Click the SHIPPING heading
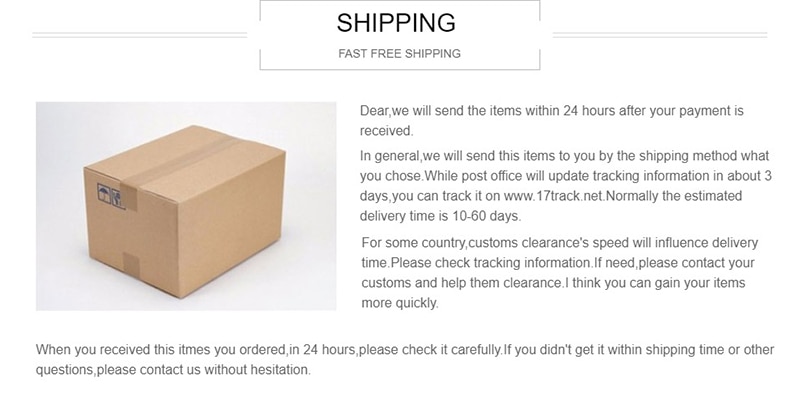Screen dimensions: 800x401 [x=396, y=23]
